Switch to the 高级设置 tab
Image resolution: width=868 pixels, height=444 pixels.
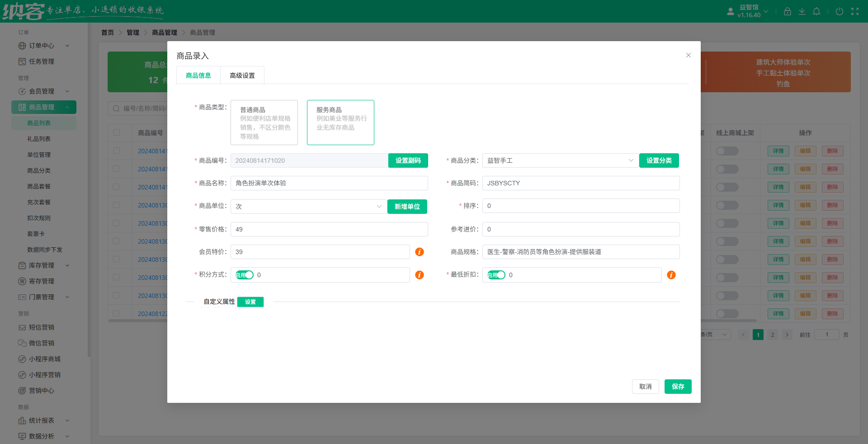point(242,76)
